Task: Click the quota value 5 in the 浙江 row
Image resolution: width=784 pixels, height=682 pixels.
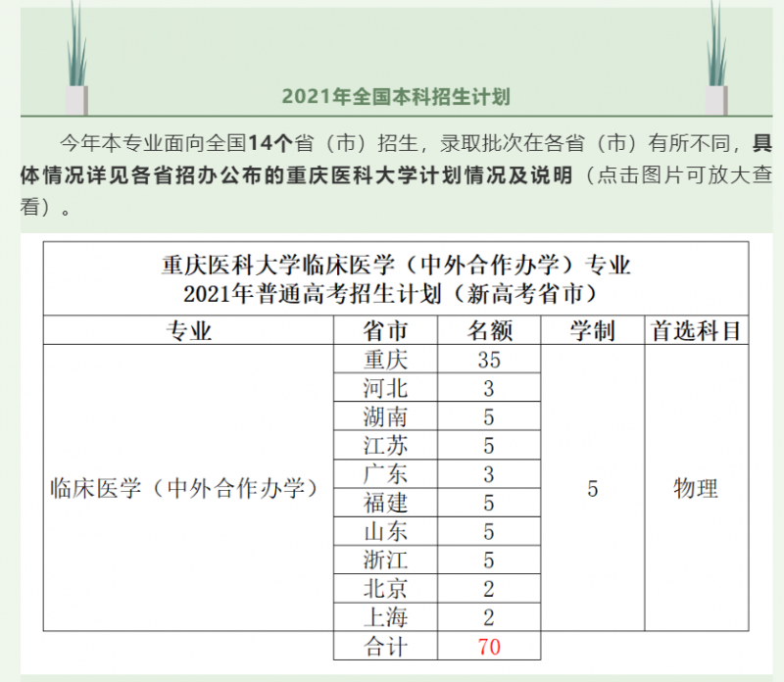Action: (489, 560)
